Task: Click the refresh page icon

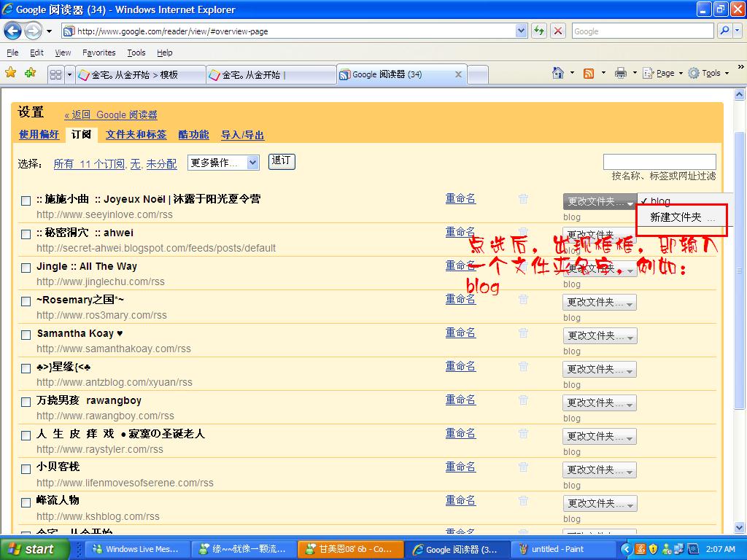Action: pos(538,31)
